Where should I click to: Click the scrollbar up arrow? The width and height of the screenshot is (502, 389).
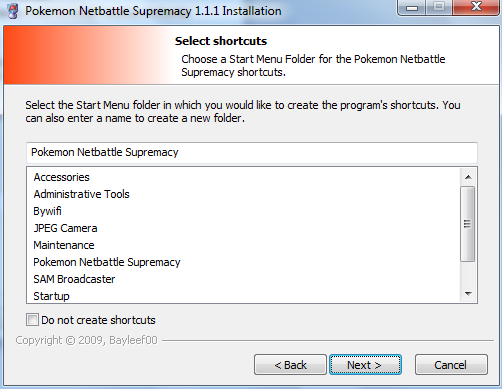pyautogui.click(x=468, y=177)
